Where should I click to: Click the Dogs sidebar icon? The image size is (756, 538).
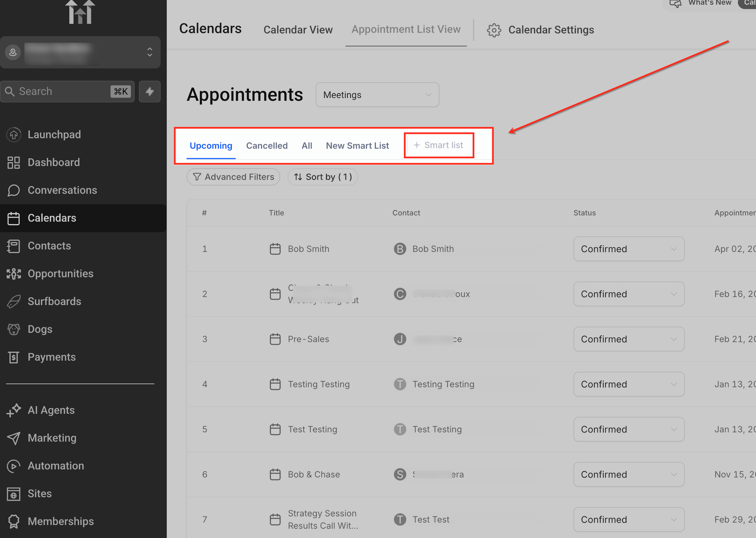[x=14, y=329]
